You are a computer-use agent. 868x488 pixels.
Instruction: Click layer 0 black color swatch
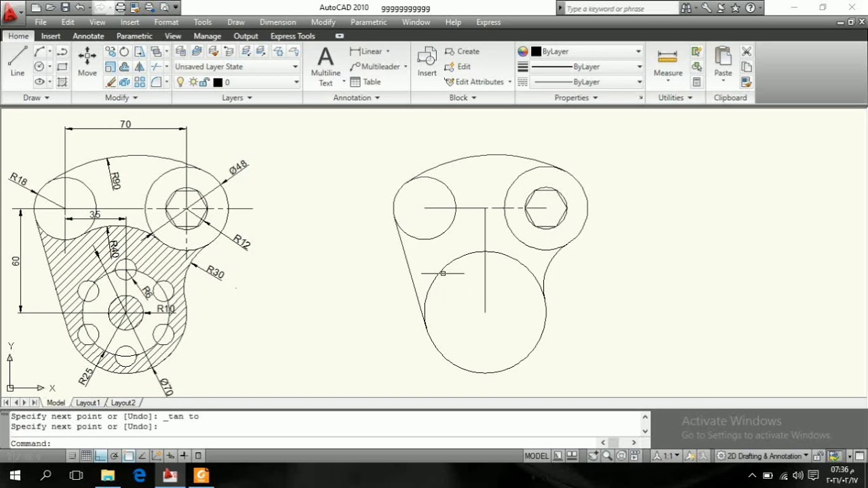click(x=218, y=82)
